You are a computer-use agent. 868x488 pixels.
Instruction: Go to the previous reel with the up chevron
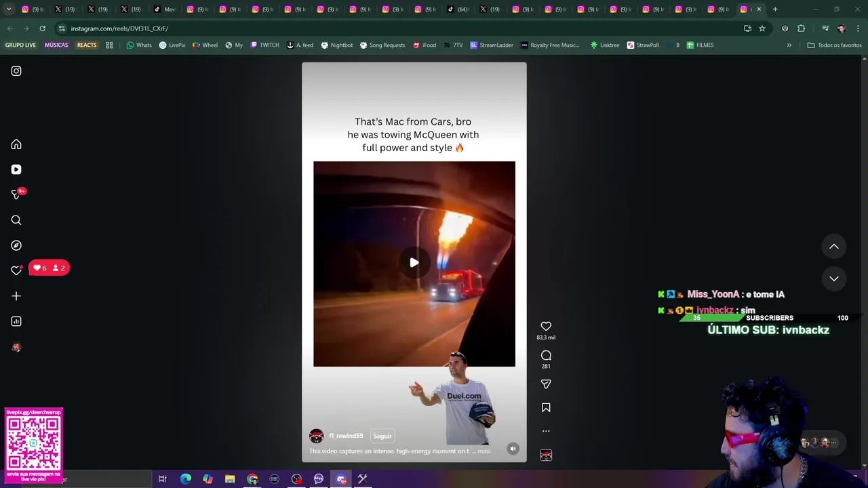click(834, 247)
